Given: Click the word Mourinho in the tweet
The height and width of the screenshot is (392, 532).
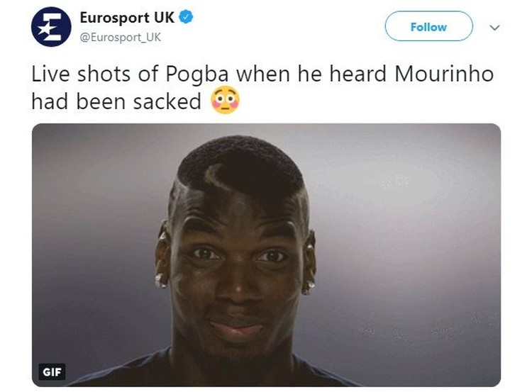Looking at the screenshot, I should 444,73.
